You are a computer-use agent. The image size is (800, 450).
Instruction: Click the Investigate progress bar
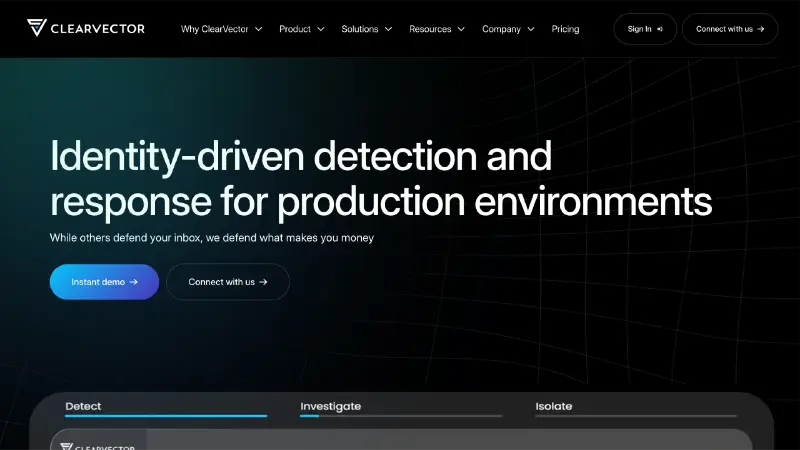[401, 416]
